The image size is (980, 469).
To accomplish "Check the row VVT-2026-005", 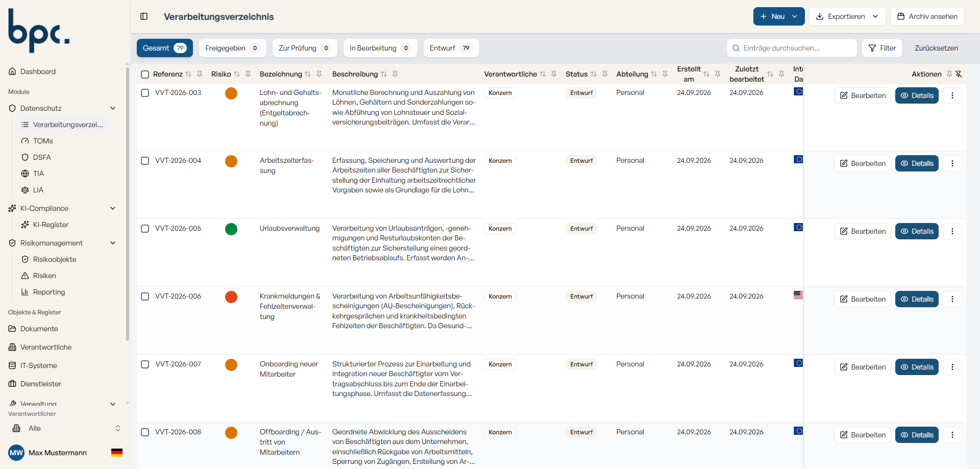I will click(145, 229).
